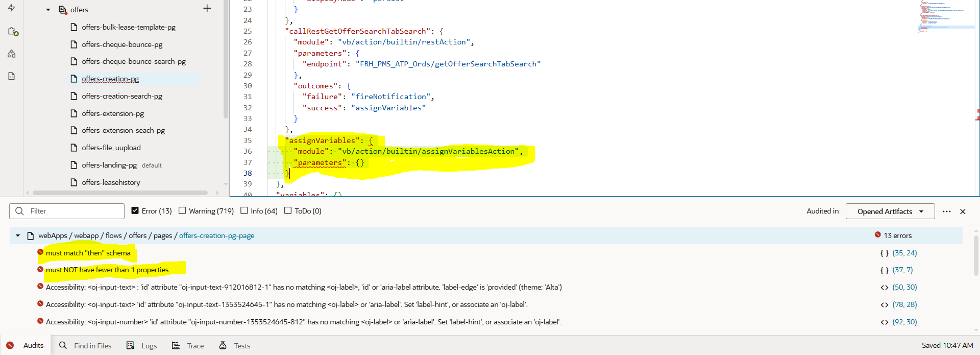Click the magnifier icon for Find in Files

pyautogui.click(x=63, y=345)
